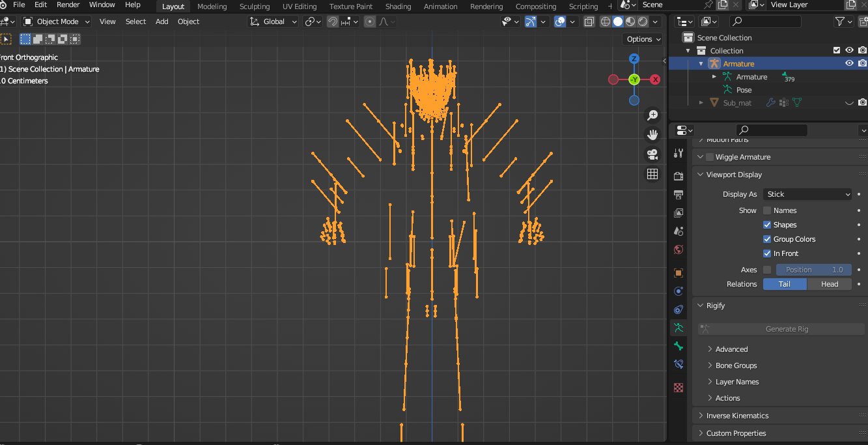
Task: Uncheck the Group Colors option
Action: coord(767,239)
